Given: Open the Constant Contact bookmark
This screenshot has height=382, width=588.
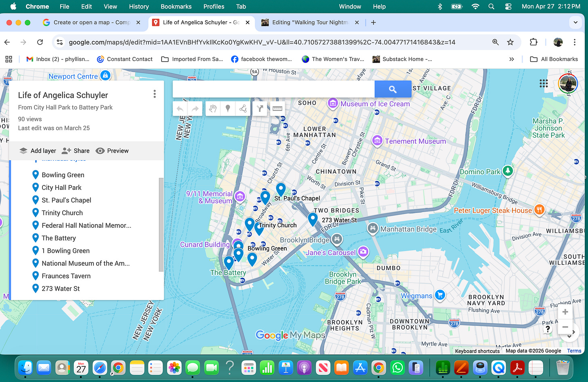Looking at the screenshot, I should click(x=125, y=59).
